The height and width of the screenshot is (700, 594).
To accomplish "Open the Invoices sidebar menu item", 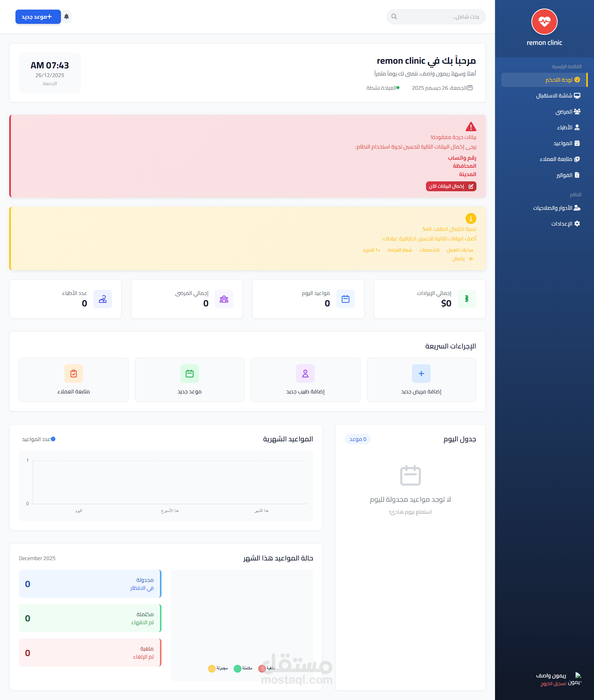I will tap(567, 175).
